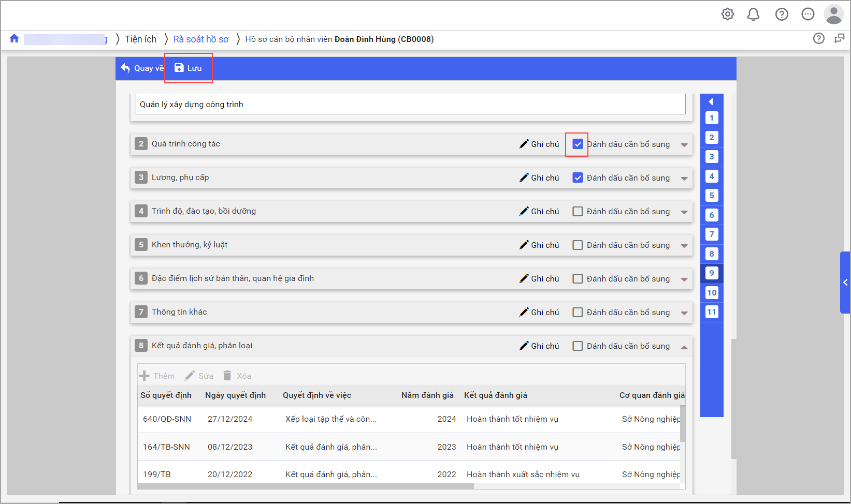Viewport: 851px width, 504px height.
Task: Click the home icon in breadcrumb
Action: (15, 39)
